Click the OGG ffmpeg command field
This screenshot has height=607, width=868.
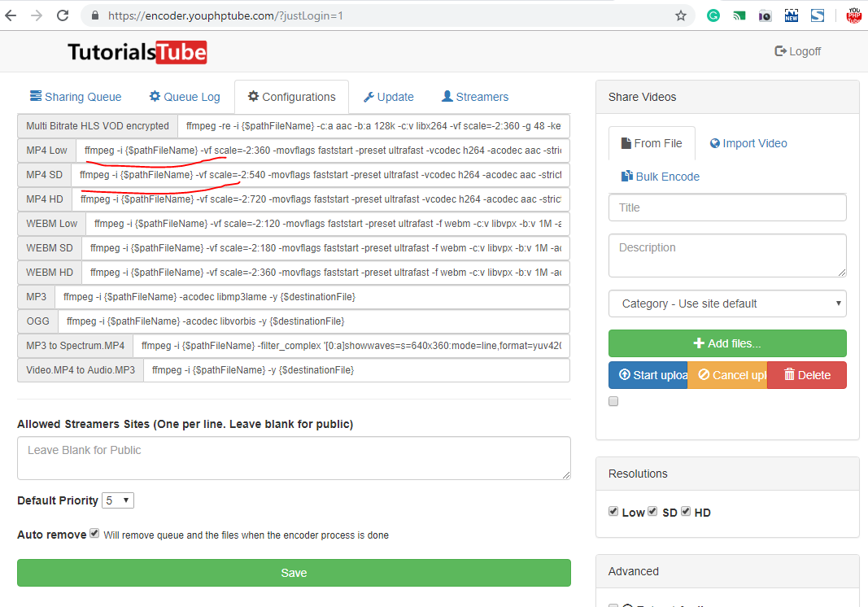pyautogui.click(x=314, y=321)
